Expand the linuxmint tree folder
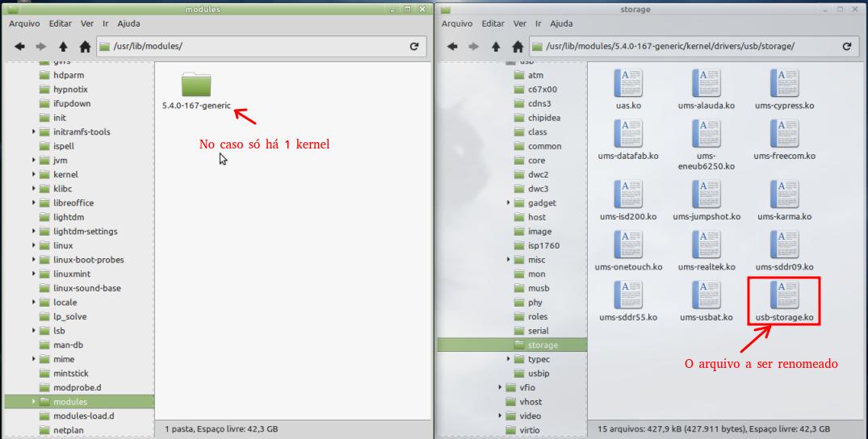This screenshot has width=868, height=439. [34, 274]
